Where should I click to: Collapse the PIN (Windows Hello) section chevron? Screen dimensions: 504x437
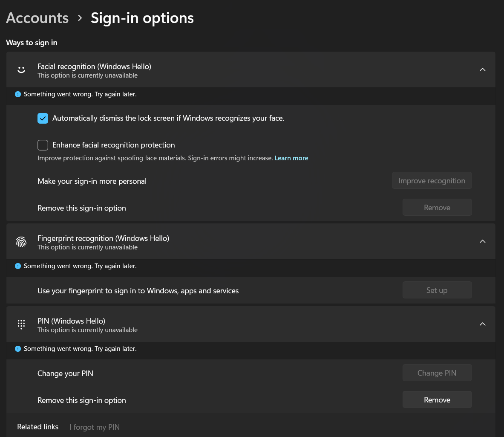[482, 324]
